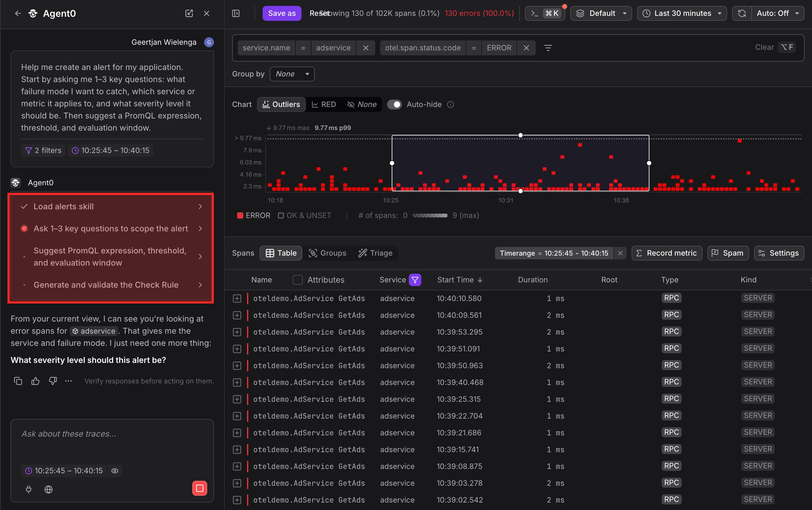The image size is (812, 510).
Task: Give thumbs up to Agent0 response
Action: tap(35, 381)
